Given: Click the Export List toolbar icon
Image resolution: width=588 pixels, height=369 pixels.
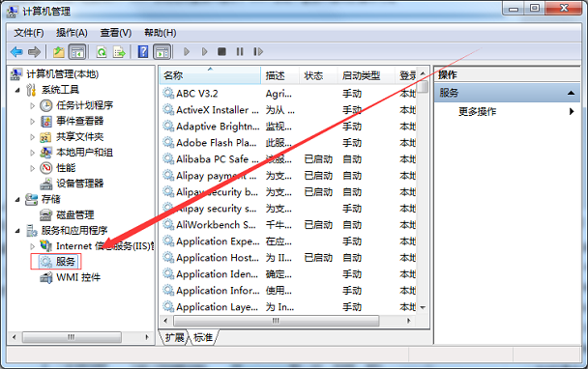Looking at the screenshot, I should point(119,52).
